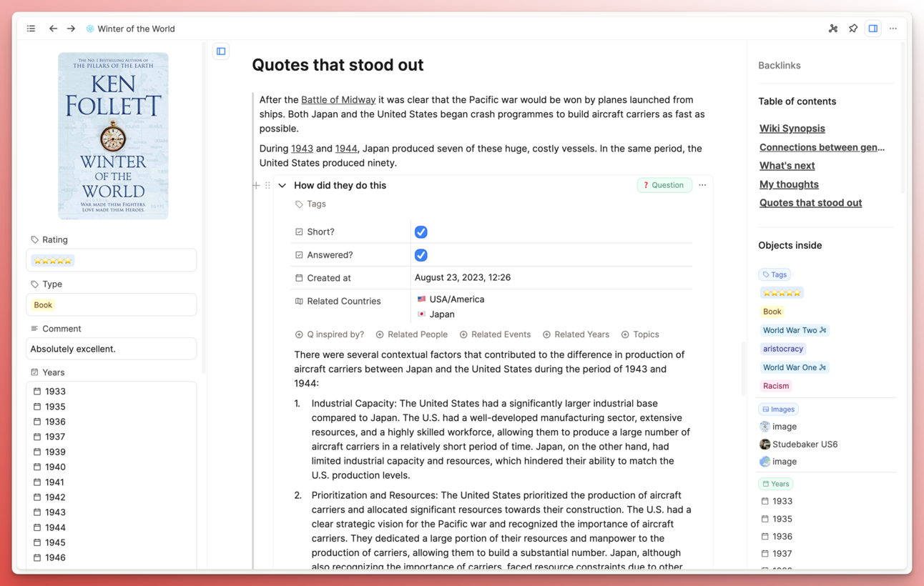Toggle the left properties panel icon
This screenshot has width=924, height=586.
tap(221, 51)
